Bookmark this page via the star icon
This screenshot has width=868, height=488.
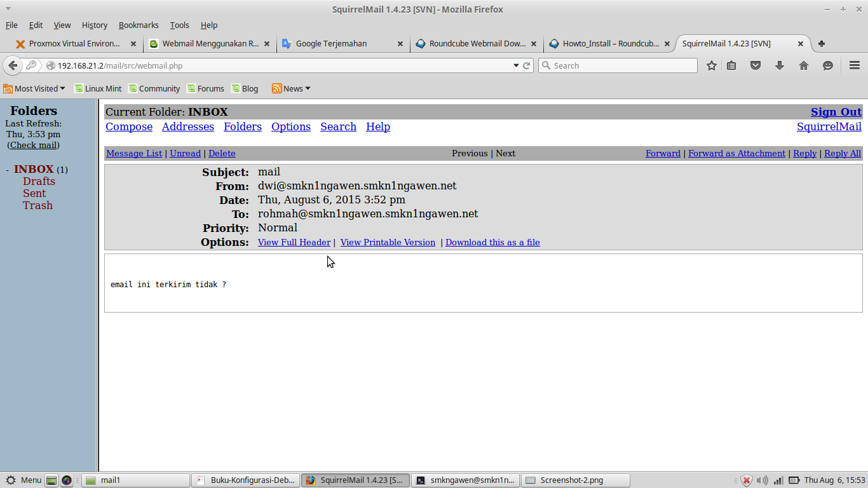point(711,65)
